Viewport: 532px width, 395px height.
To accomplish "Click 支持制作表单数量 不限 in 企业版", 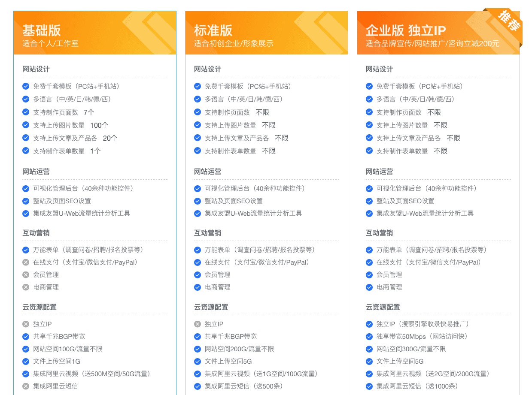I will tap(412, 151).
